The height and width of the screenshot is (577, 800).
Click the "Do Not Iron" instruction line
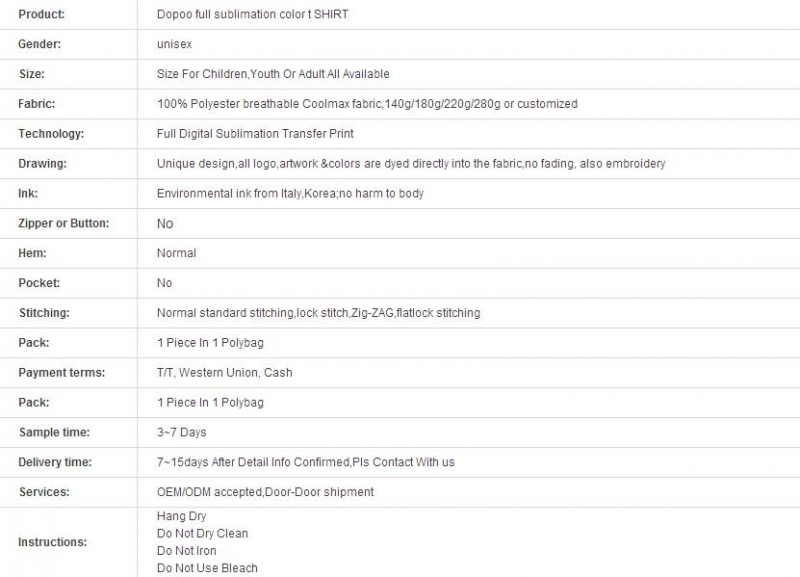[186, 551]
